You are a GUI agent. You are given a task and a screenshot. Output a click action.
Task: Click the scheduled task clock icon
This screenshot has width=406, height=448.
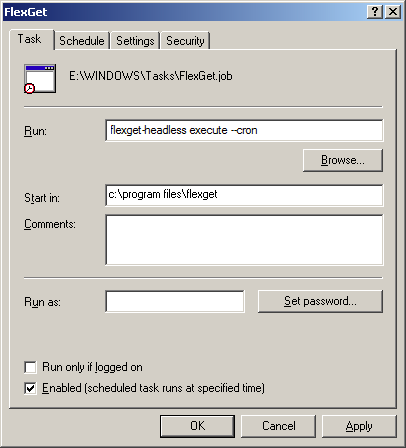[x=40, y=79]
